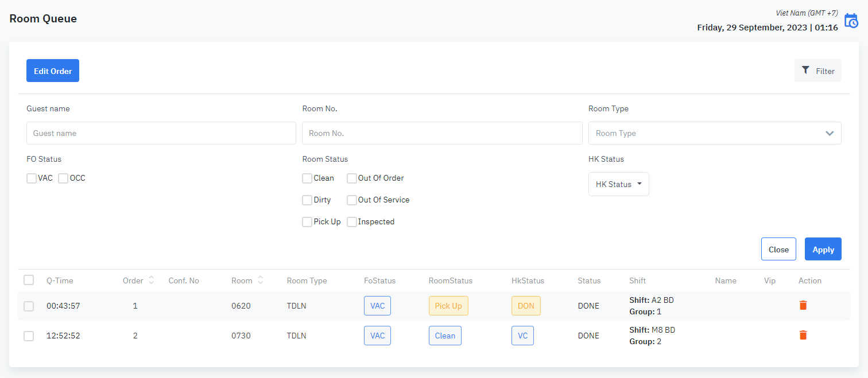Click the Pick Up status badge in row one
The width and height of the screenshot is (868, 378).
448,306
